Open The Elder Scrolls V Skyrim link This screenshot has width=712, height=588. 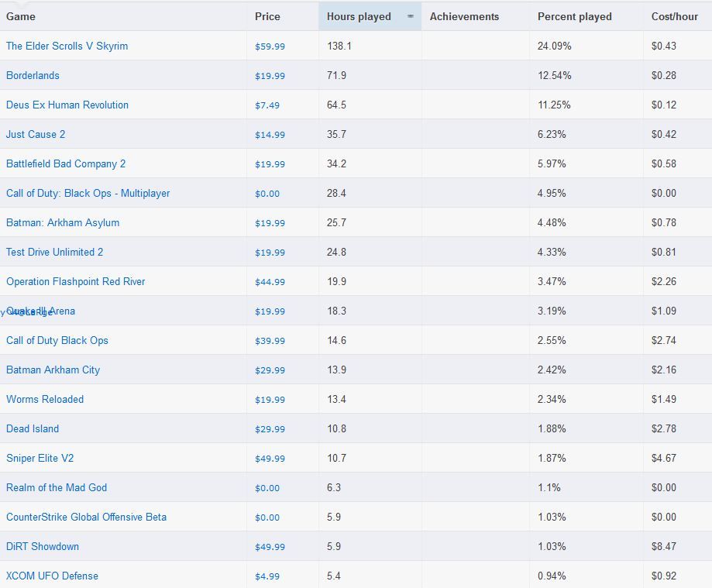[67, 46]
